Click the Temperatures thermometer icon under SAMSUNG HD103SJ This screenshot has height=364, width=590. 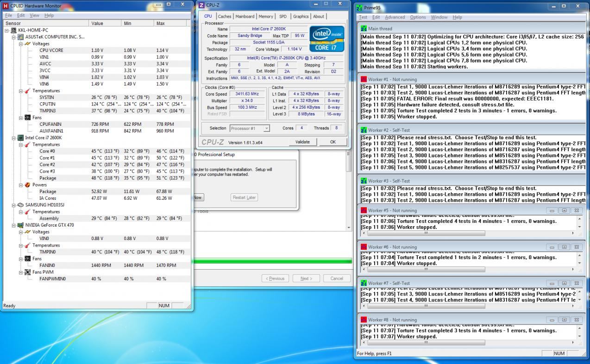point(28,212)
